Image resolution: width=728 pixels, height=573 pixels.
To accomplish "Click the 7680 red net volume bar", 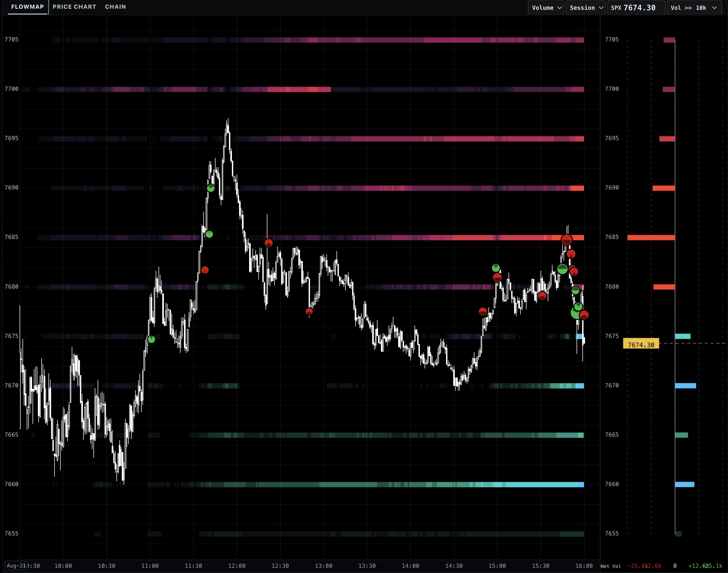I will click(664, 287).
